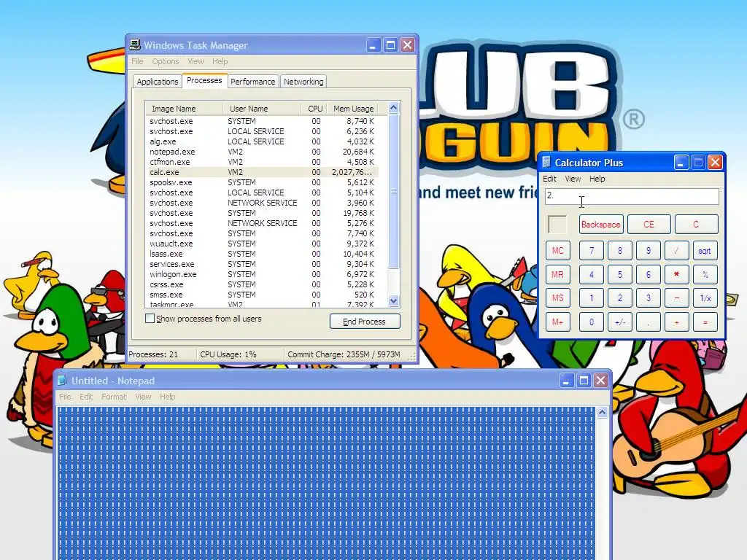Open Task Manager Options menu
Viewport: 747px width, 560px height.
click(x=166, y=61)
